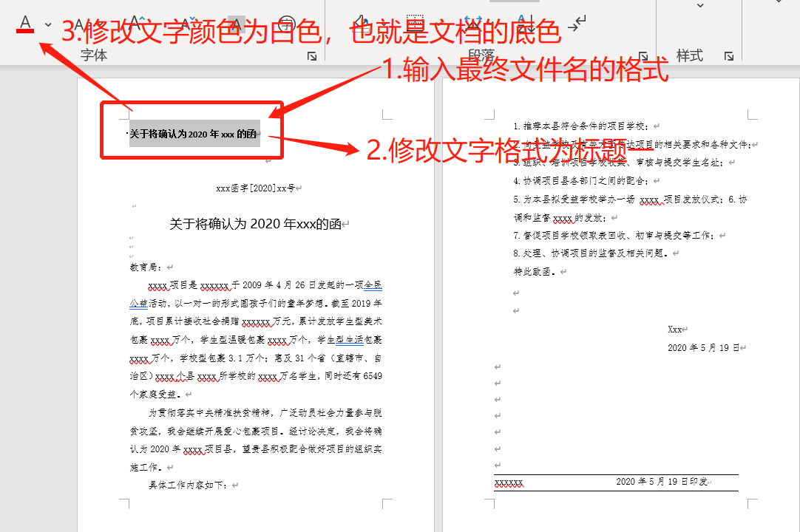Click list item '1. 推荐本县符合条件的项目学校'

(x=581, y=126)
